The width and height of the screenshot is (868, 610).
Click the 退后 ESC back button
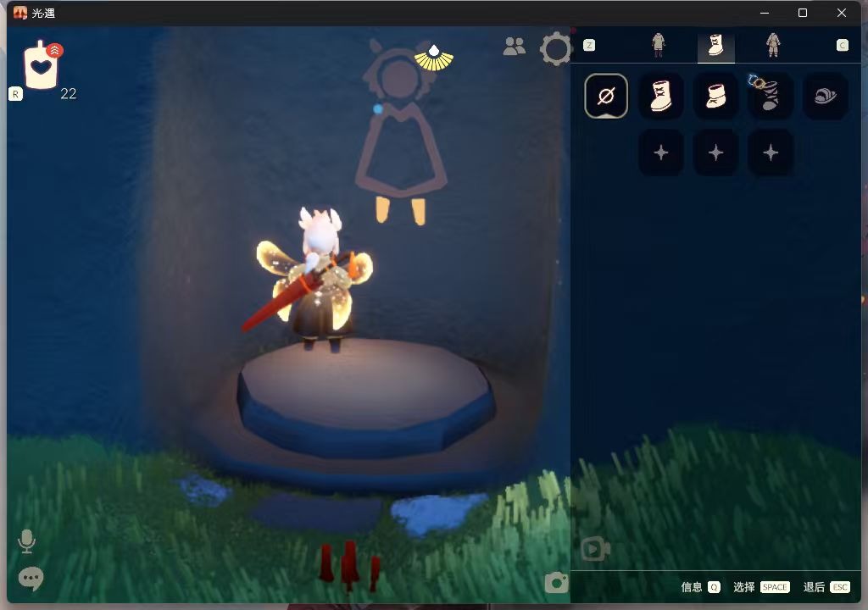point(826,587)
